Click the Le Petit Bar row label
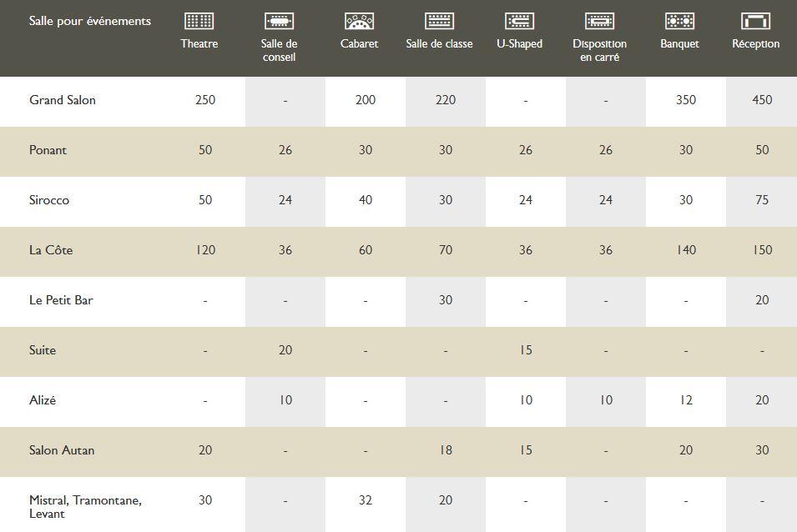 61,300
